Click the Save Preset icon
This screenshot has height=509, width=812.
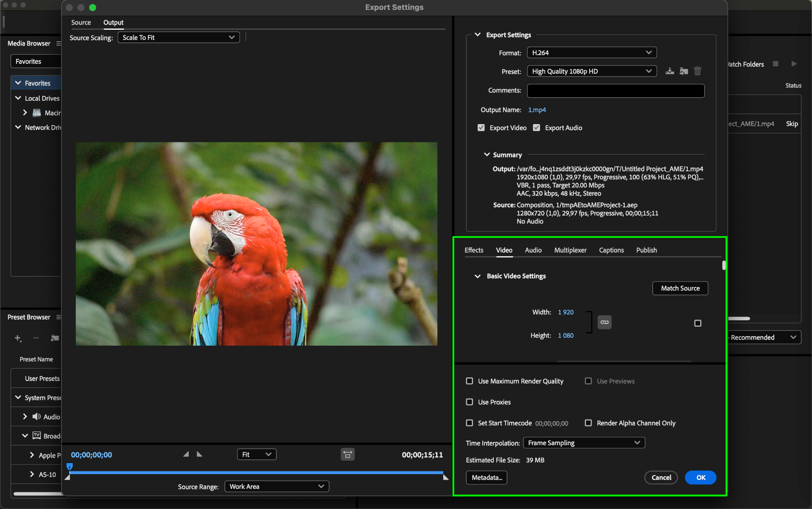[670, 71]
